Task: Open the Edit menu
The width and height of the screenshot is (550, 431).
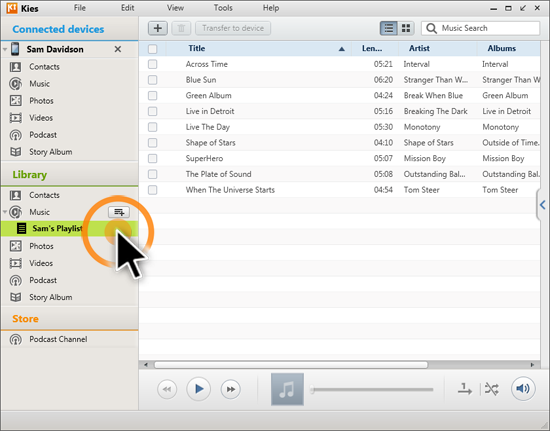Action: 127,8
